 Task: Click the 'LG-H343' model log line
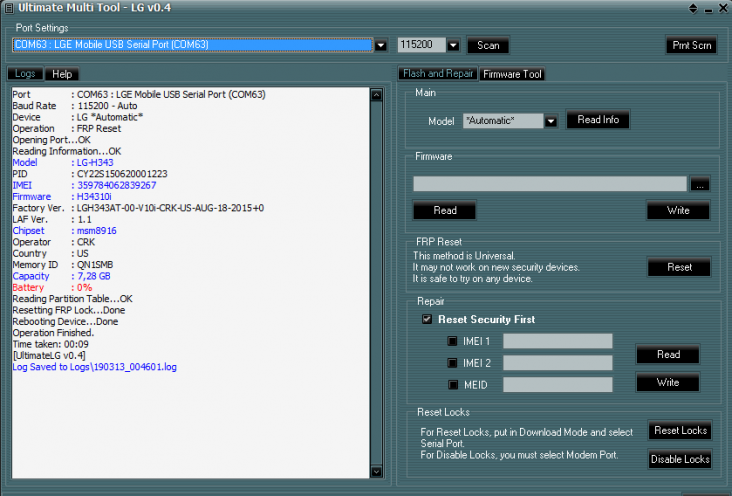[x=63, y=163]
